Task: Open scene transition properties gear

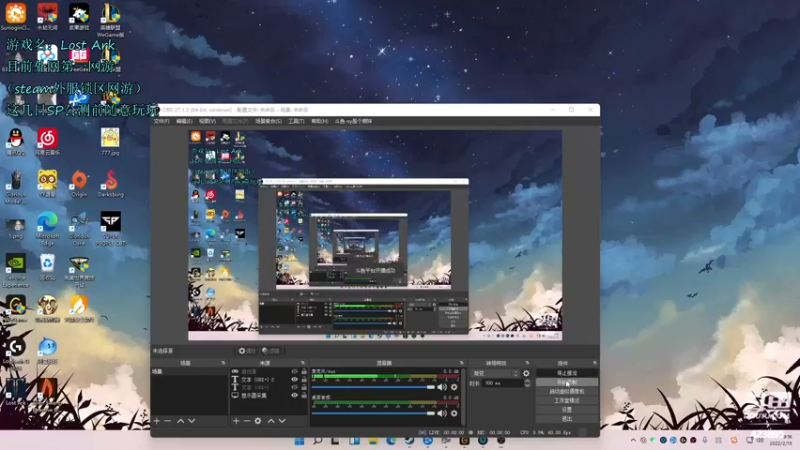Action: coord(526,373)
